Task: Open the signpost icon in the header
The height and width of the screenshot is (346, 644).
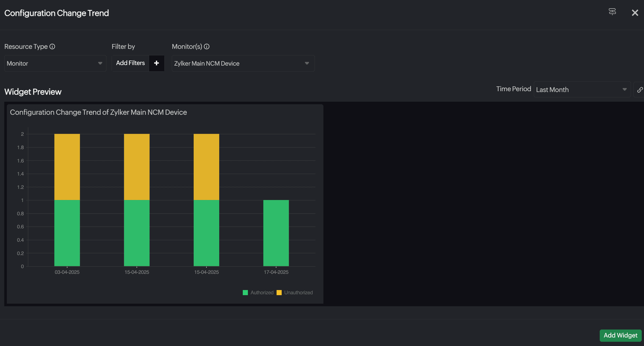Action: tap(612, 12)
